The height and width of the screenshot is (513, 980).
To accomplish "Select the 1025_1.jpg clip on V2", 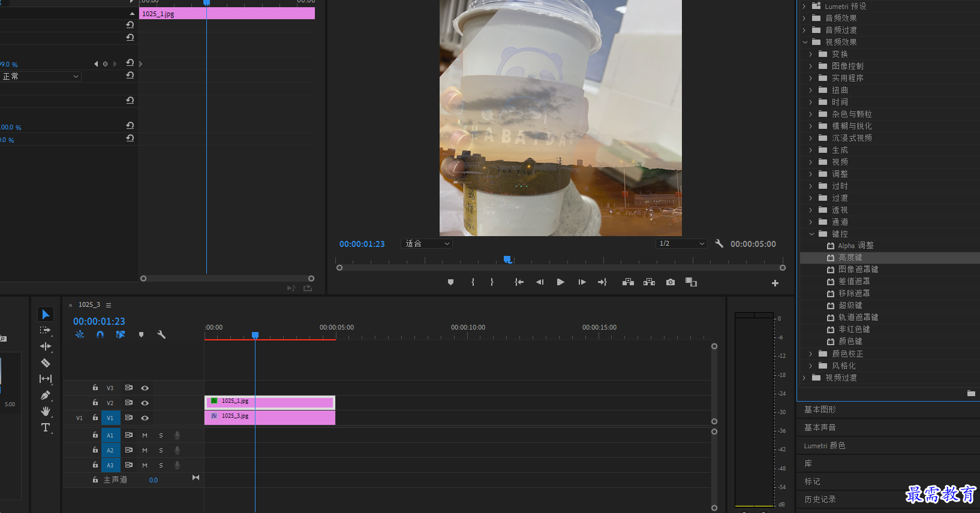I will click(x=269, y=402).
